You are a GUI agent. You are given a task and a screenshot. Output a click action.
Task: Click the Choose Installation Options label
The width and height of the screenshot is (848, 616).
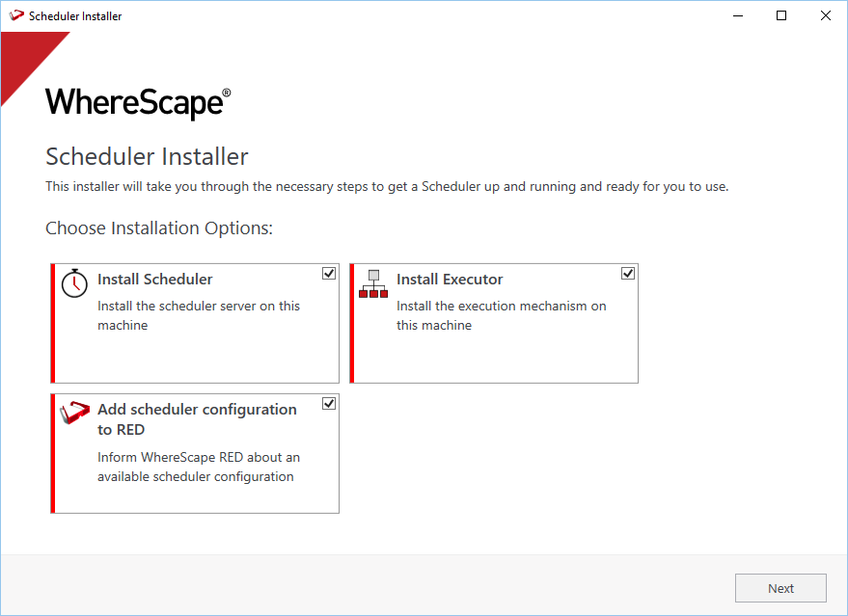159,228
